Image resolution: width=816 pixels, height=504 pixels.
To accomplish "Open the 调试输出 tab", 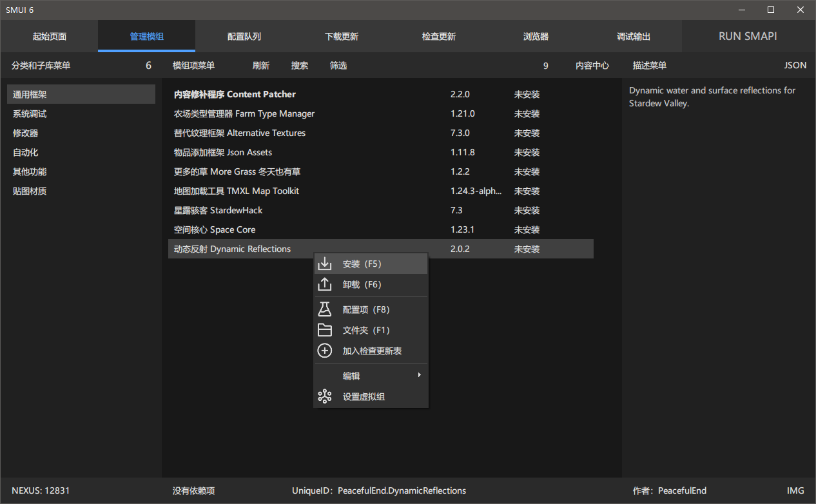I will click(634, 36).
